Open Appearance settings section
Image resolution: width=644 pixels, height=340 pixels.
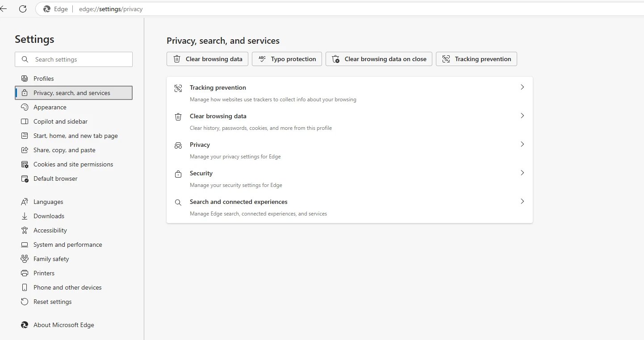(x=74, y=107)
